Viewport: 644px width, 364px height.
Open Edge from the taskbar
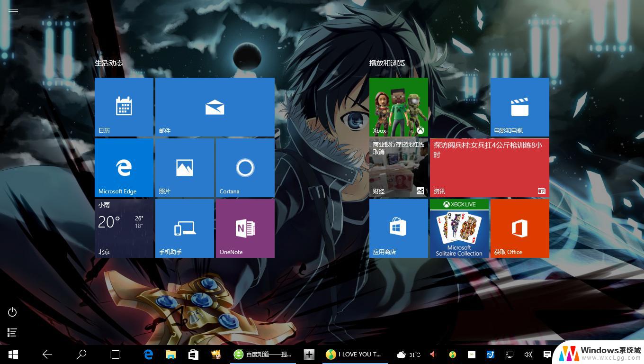pos(148,354)
